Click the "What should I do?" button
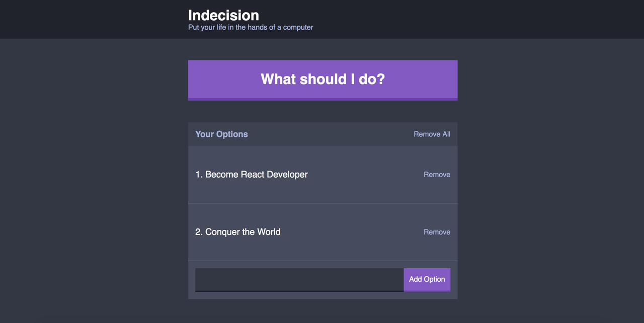The width and height of the screenshot is (644, 323). (323, 80)
